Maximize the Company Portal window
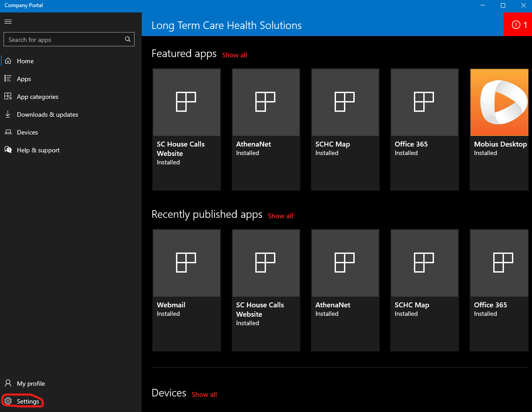Image resolution: width=532 pixels, height=412 pixels. [503, 5]
